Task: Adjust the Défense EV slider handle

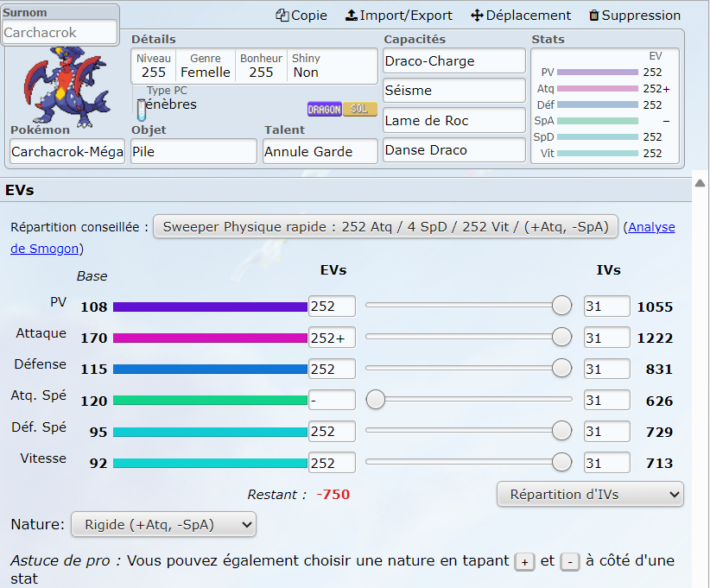Action: click(562, 368)
